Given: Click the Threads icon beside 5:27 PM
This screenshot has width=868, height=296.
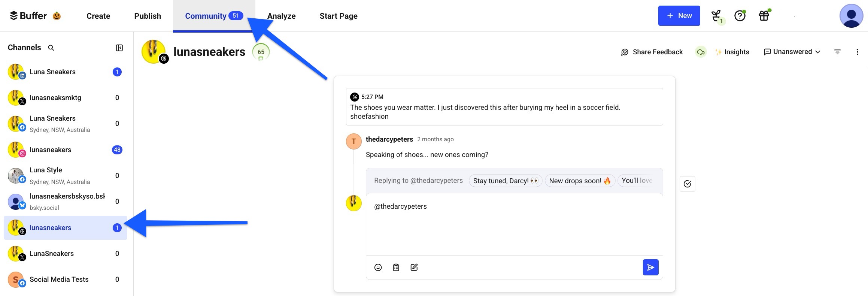Looking at the screenshot, I should coord(354,97).
